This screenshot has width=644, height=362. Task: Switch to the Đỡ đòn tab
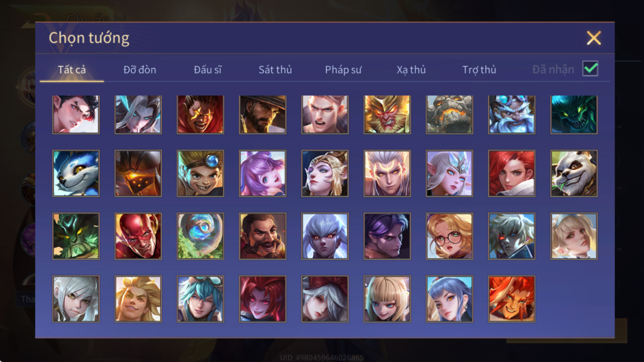pos(140,70)
